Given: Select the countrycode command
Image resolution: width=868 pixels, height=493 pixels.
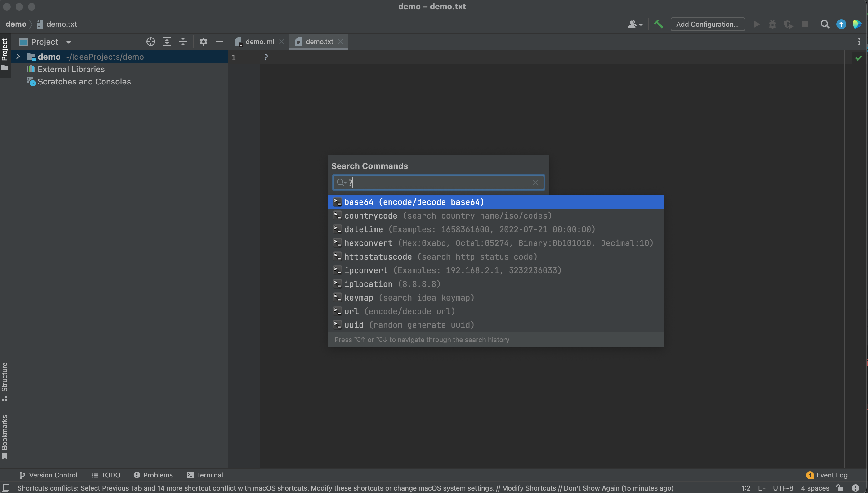Looking at the screenshot, I should [495, 216].
